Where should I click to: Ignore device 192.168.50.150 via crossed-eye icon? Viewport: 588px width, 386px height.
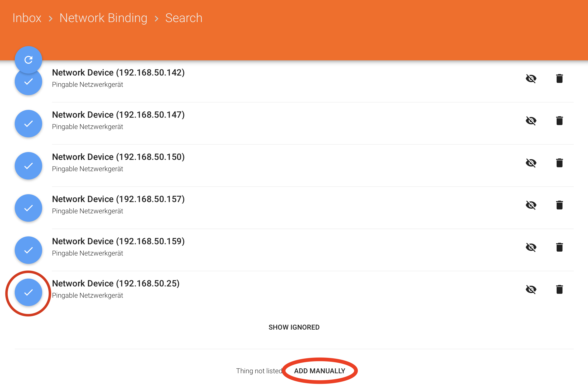(x=531, y=163)
